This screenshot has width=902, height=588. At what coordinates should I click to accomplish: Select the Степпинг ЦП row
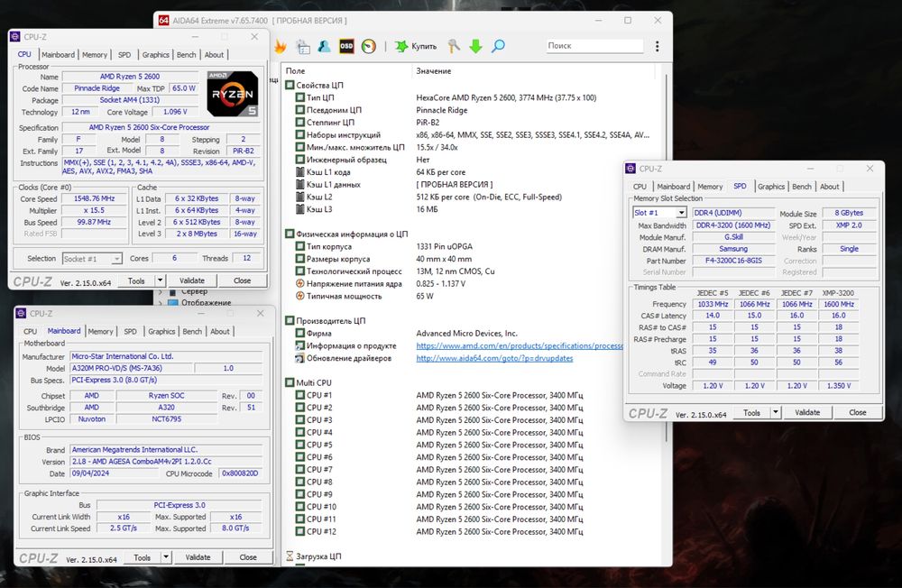point(472,123)
